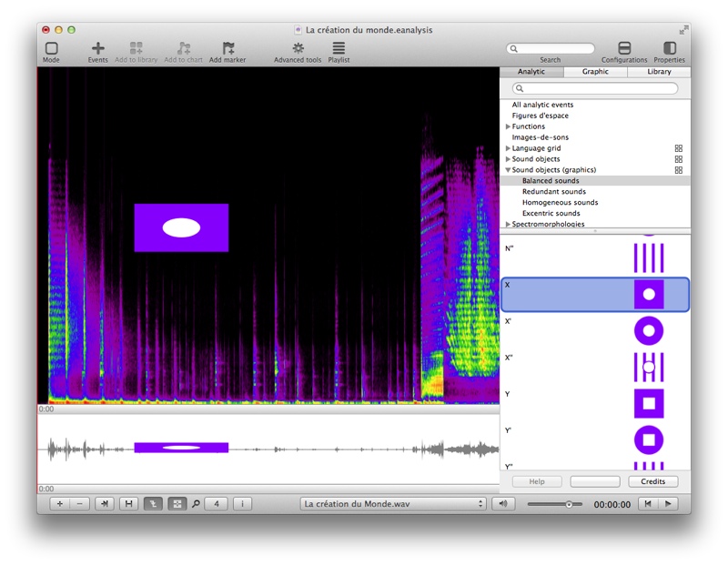This screenshot has width=728, height=565.
Task: Click the fullscreen arrows in title bar
Action: tap(683, 30)
